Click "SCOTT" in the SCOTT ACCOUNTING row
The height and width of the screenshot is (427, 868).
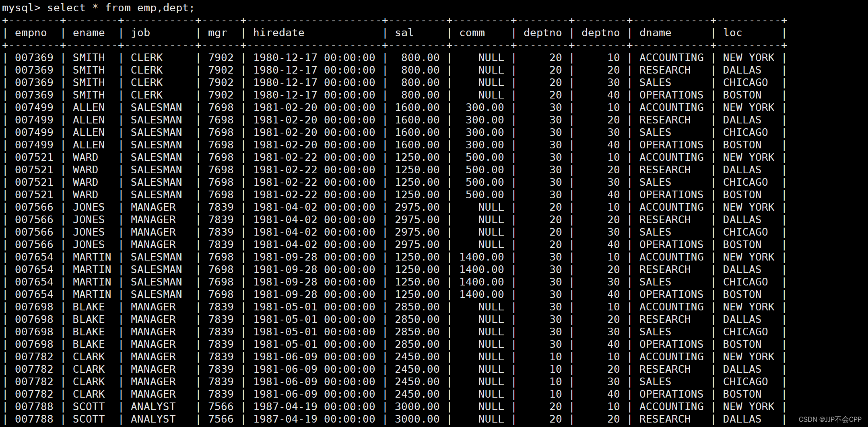pyautogui.click(x=89, y=406)
